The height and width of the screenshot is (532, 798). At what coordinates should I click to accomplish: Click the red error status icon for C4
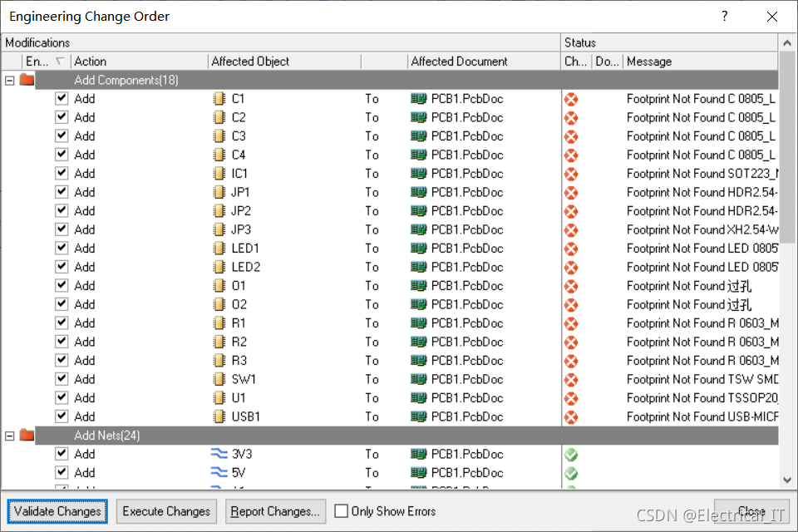(571, 155)
